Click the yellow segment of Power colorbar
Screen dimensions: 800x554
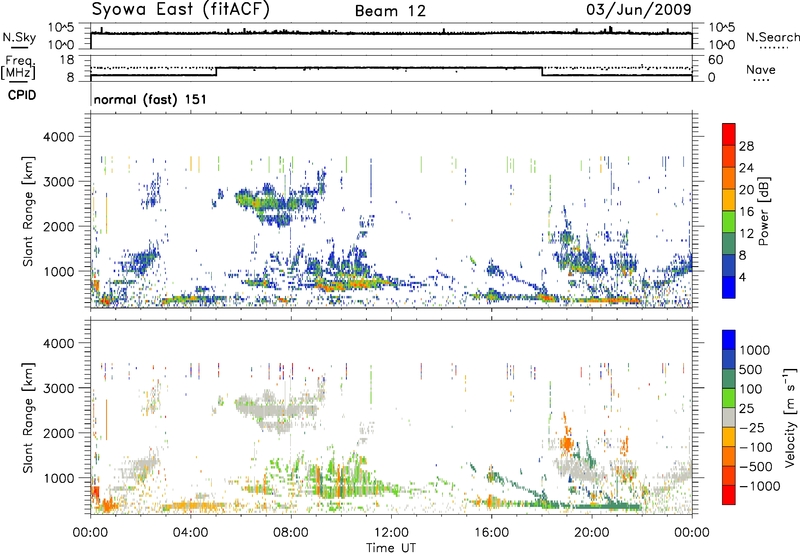pyautogui.click(x=729, y=199)
